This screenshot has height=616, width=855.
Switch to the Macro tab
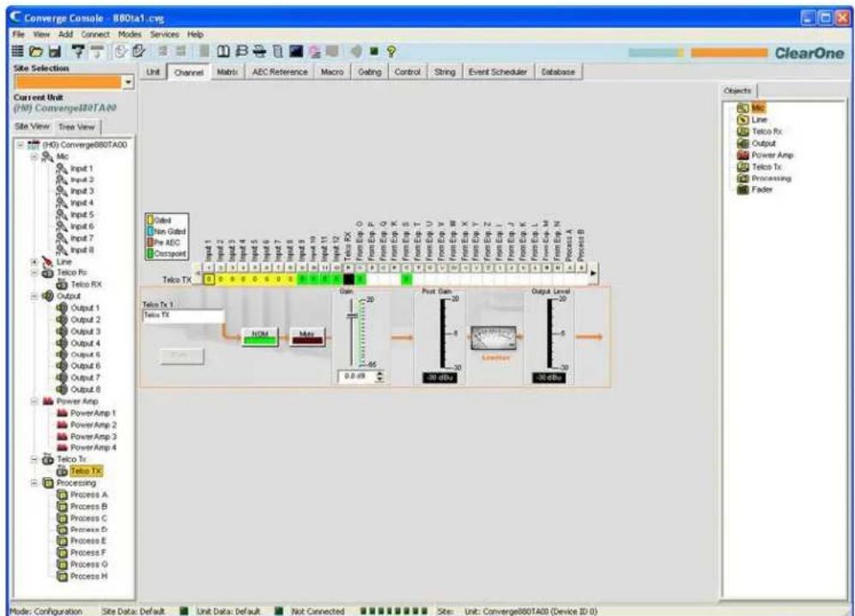coord(332,72)
